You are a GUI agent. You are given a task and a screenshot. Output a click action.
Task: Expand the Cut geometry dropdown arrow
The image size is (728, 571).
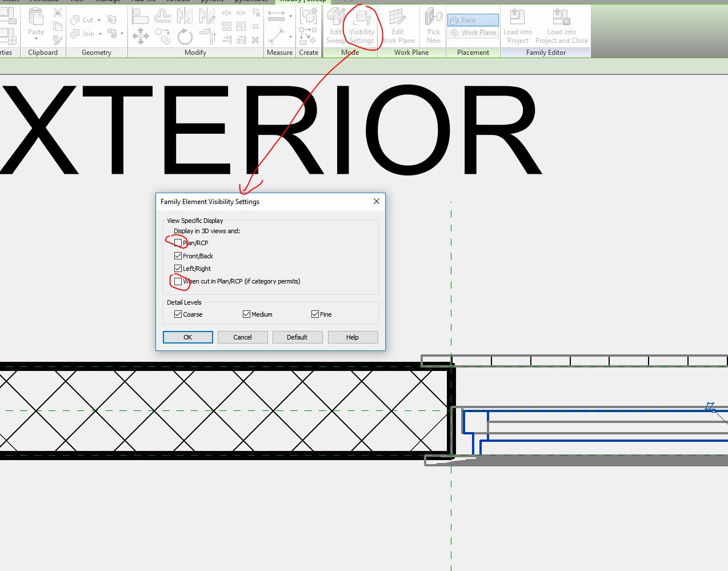pyautogui.click(x=99, y=20)
